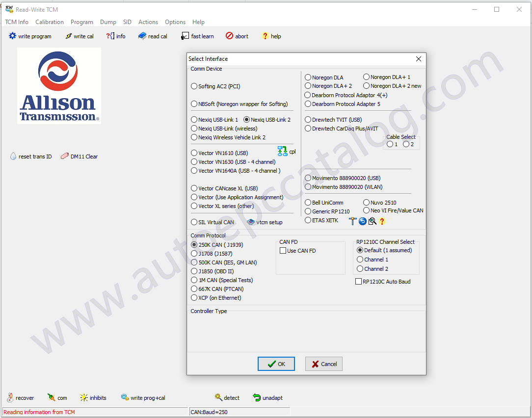This screenshot has height=418, width=532.
Task: Open the Help menu
Action: point(198,22)
